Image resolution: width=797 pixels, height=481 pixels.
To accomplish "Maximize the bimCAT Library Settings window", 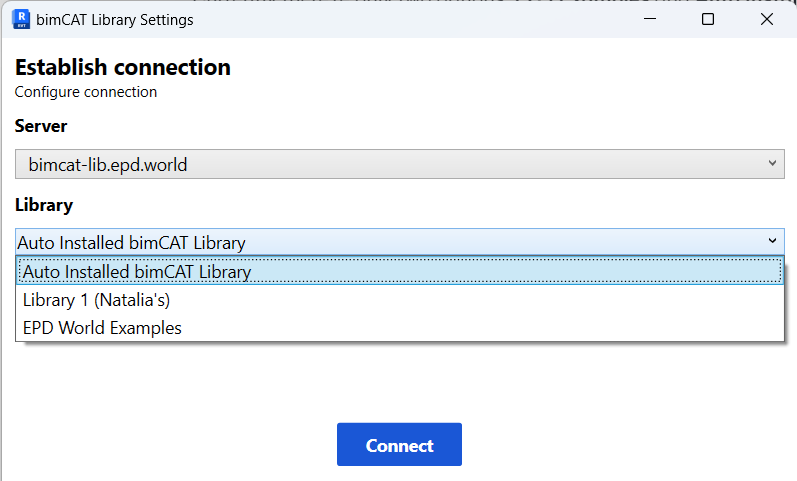I will click(708, 19).
